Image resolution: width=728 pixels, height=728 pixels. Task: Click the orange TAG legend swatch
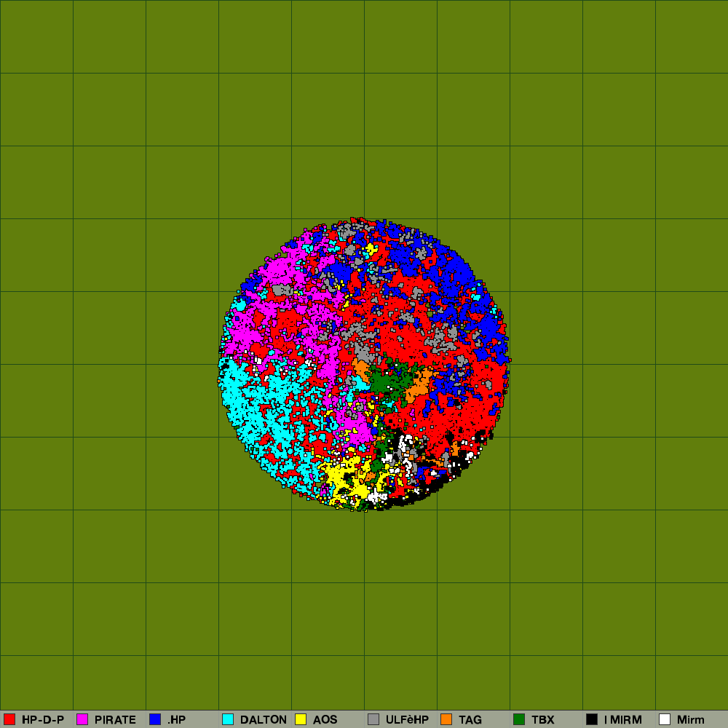[x=446, y=719]
